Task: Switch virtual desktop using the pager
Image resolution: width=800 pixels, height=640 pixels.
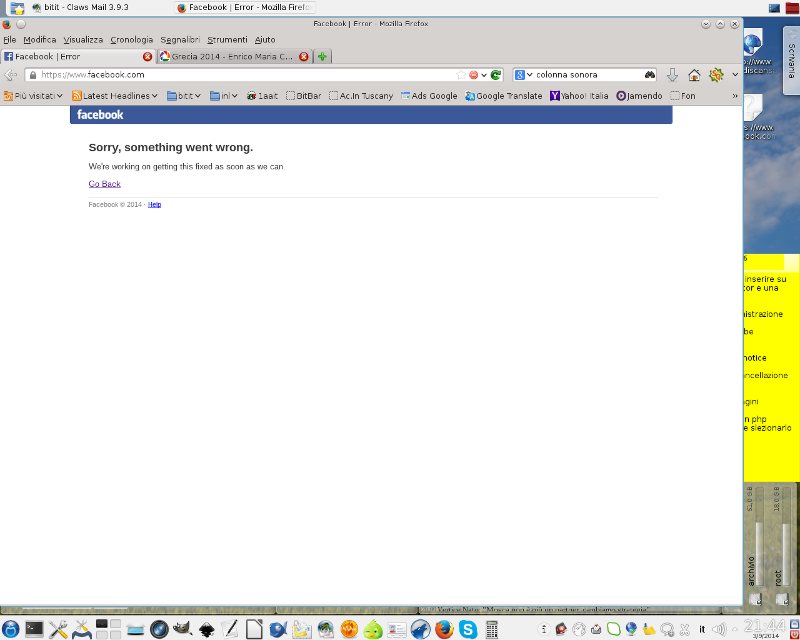Action: coord(108,629)
